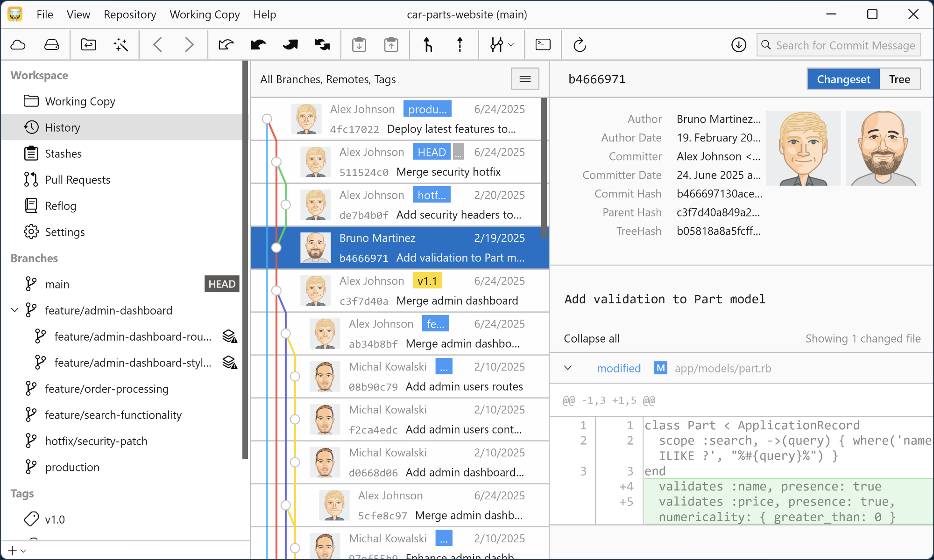Switch to Tree view
Image resolution: width=934 pixels, height=560 pixels.
899,79
